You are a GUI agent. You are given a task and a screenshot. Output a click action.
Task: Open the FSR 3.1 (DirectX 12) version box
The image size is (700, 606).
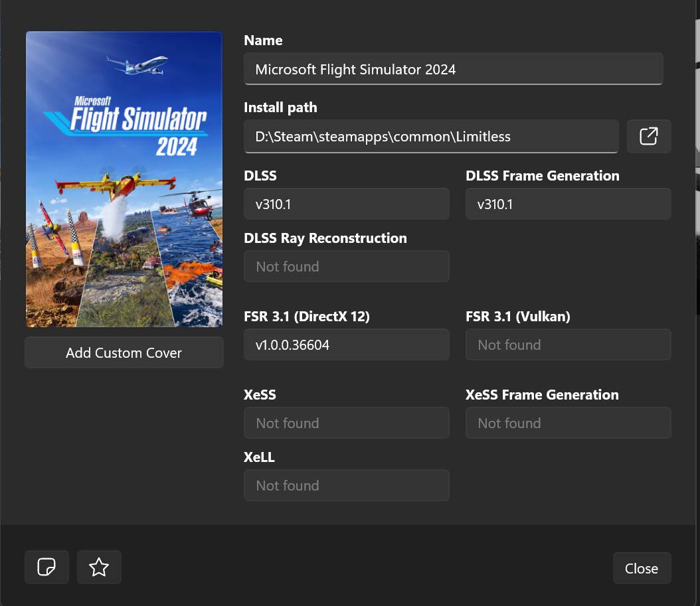point(347,344)
